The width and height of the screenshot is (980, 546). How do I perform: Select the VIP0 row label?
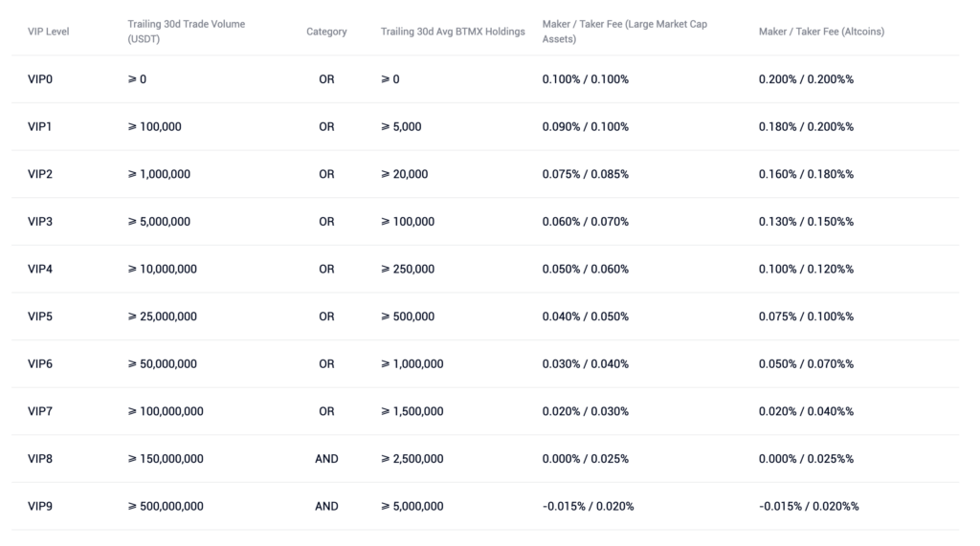(x=40, y=79)
